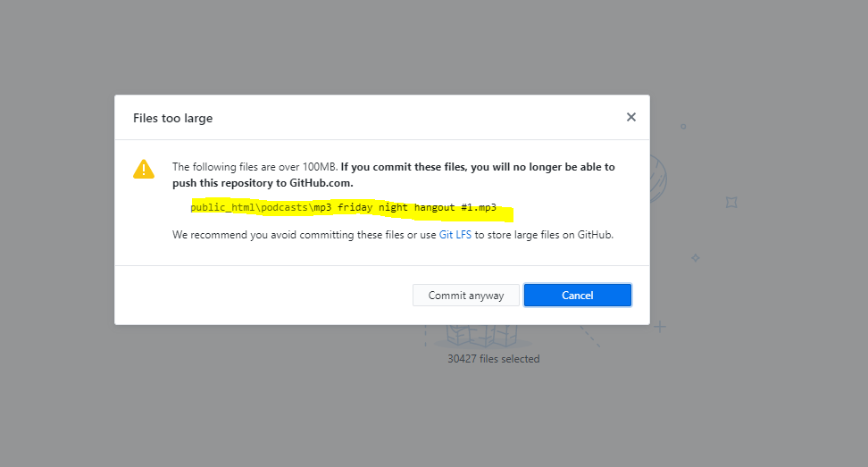Viewport: 868px width, 467px height.
Task: Click the highlighted mp3 file path
Action: (x=343, y=207)
